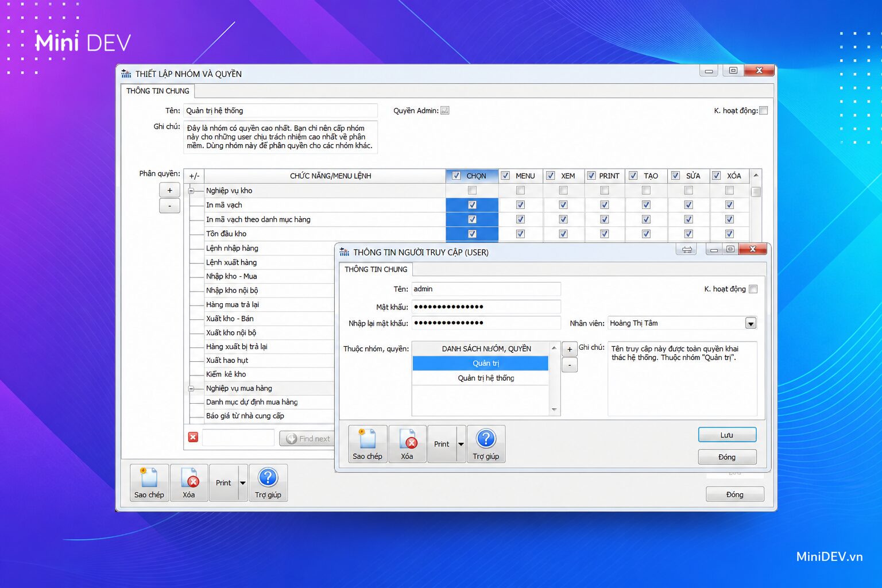Collapse Nghiệp vụ kho tree node
Screen dimensions: 882x588
pyautogui.click(x=191, y=191)
